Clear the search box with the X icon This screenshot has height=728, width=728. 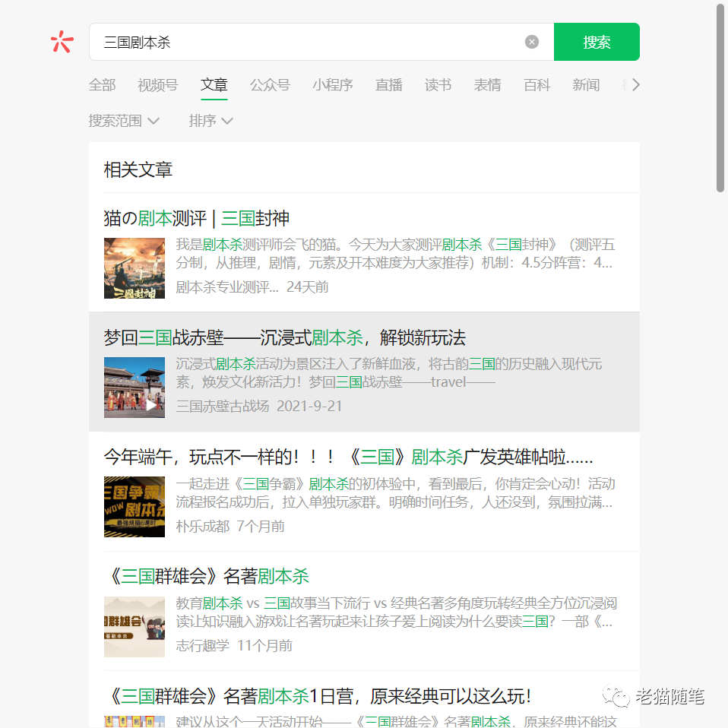(x=532, y=42)
